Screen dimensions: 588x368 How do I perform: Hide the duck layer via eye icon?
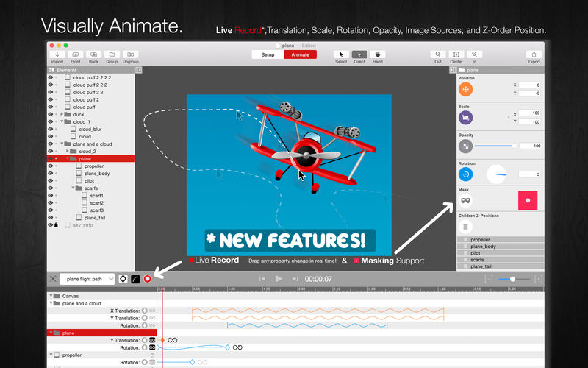click(50, 114)
